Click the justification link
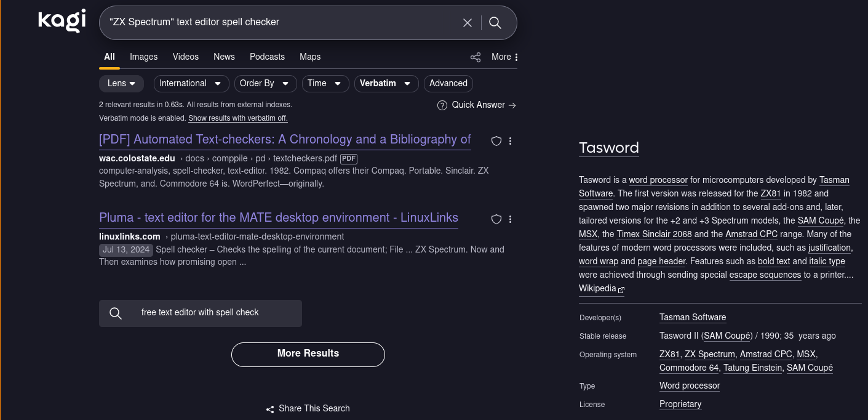 coord(830,248)
